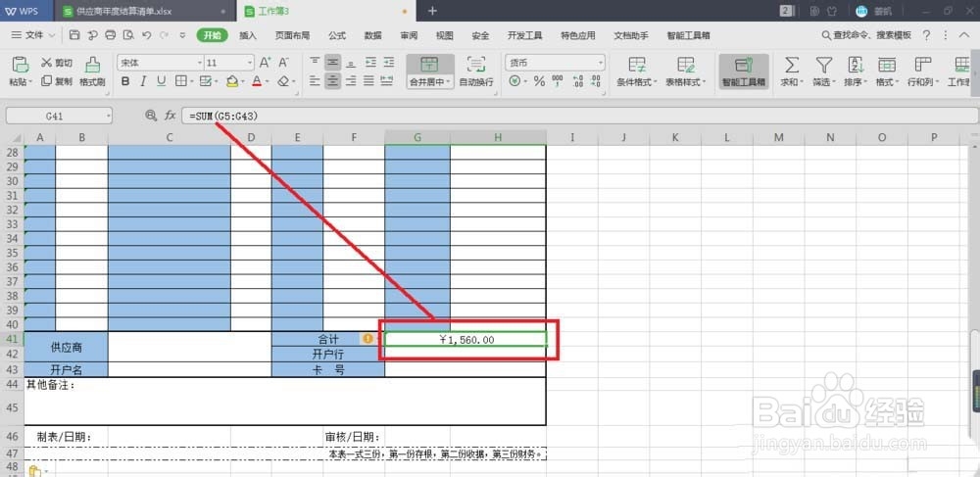
Task: Click the distributed alignment icon
Action: coord(387,81)
